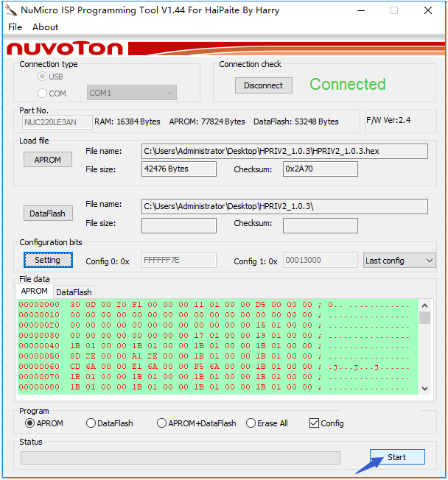This screenshot has width=448, height=480.
Task: Click the 0x2A70 checksum field
Action: point(321,169)
